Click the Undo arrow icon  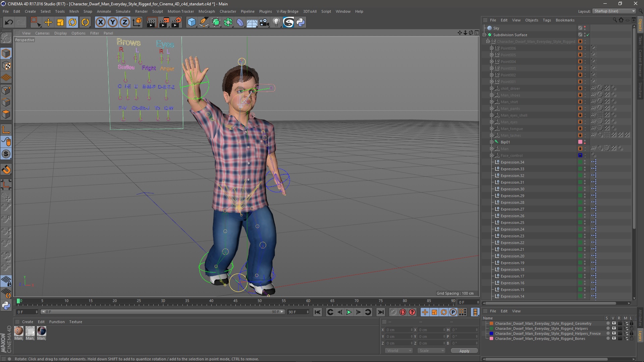coord(9,22)
